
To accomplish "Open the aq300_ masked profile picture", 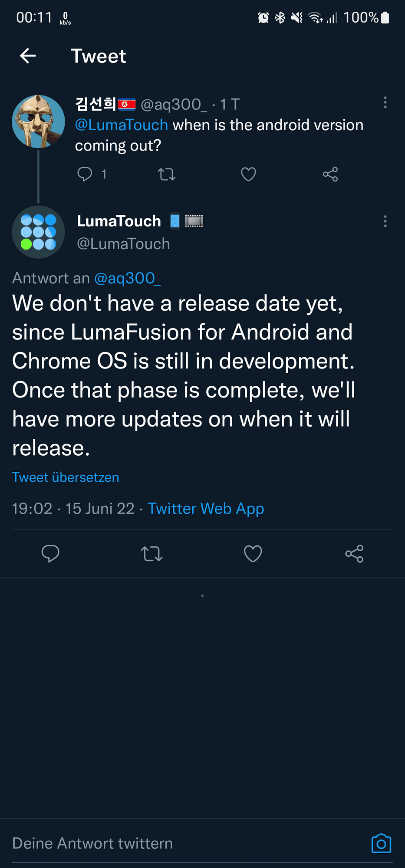I will [x=38, y=122].
